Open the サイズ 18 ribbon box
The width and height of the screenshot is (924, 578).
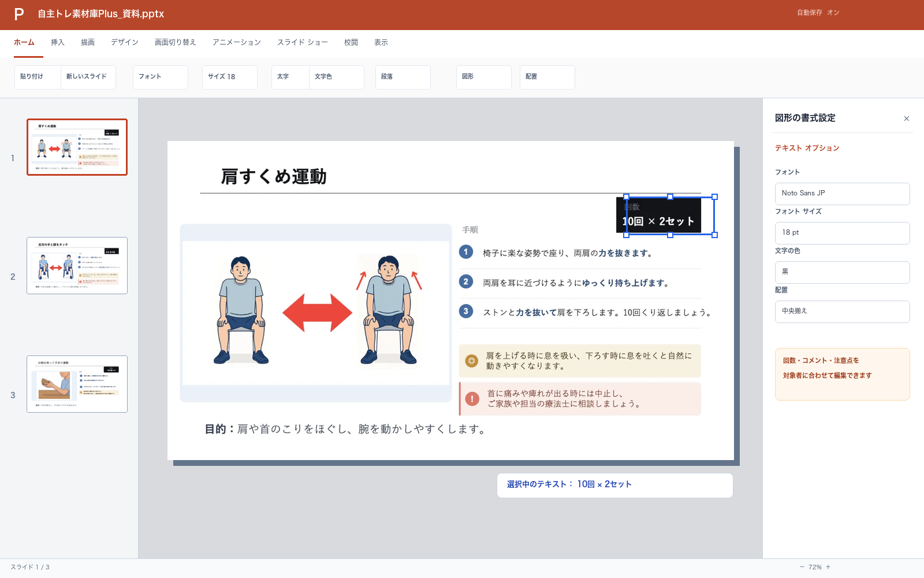click(x=230, y=77)
